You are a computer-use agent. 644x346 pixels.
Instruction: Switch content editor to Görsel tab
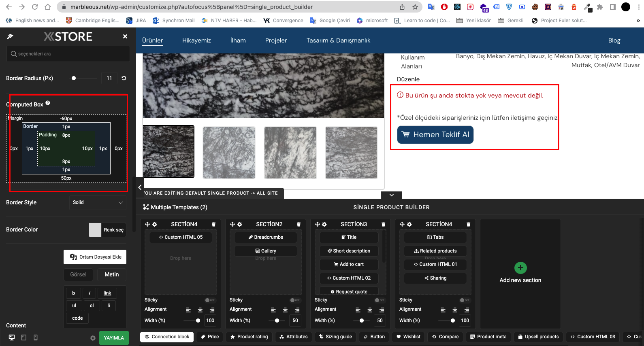78,274
